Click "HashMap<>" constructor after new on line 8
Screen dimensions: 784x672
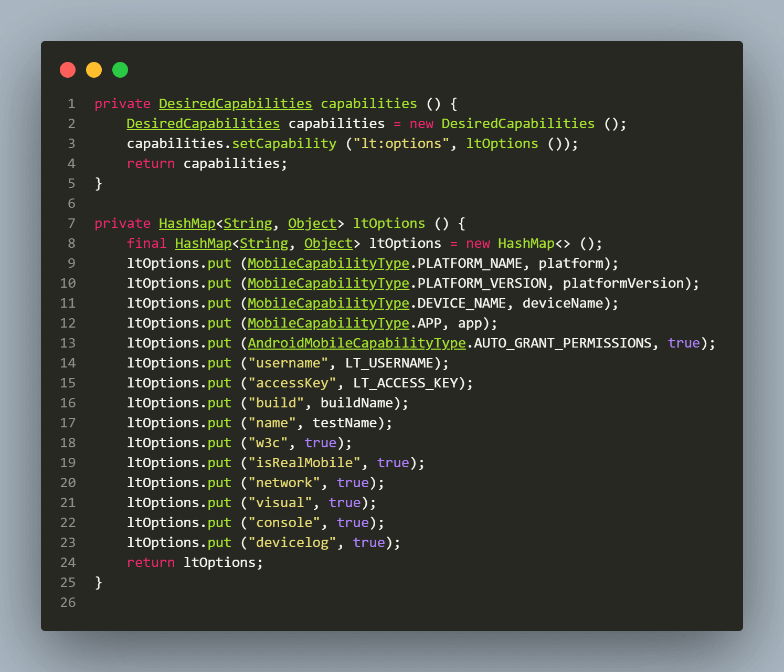(534, 244)
